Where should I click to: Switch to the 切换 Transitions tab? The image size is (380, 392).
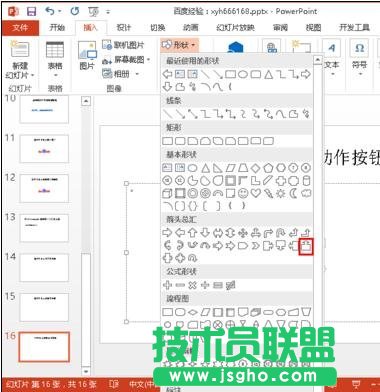[x=157, y=28]
